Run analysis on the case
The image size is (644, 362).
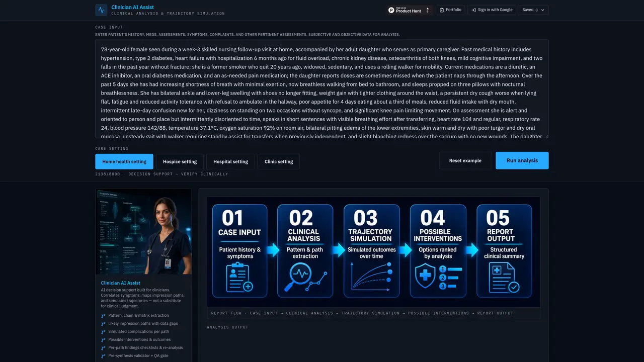(522, 160)
